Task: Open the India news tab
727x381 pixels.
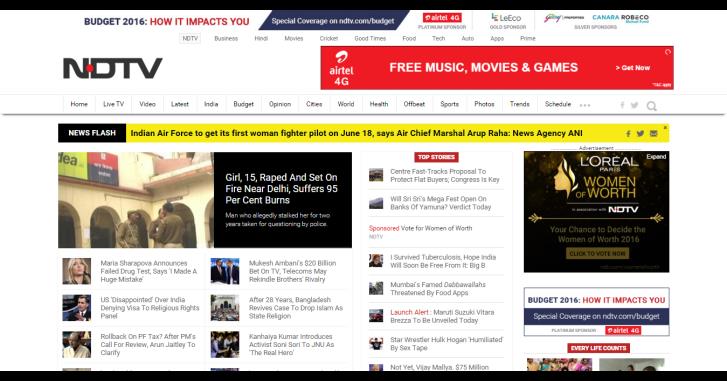Action: pos(211,104)
